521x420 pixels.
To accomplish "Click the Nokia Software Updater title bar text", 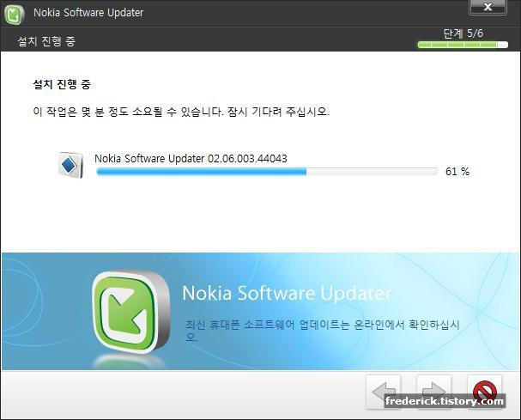I will [88, 13].
